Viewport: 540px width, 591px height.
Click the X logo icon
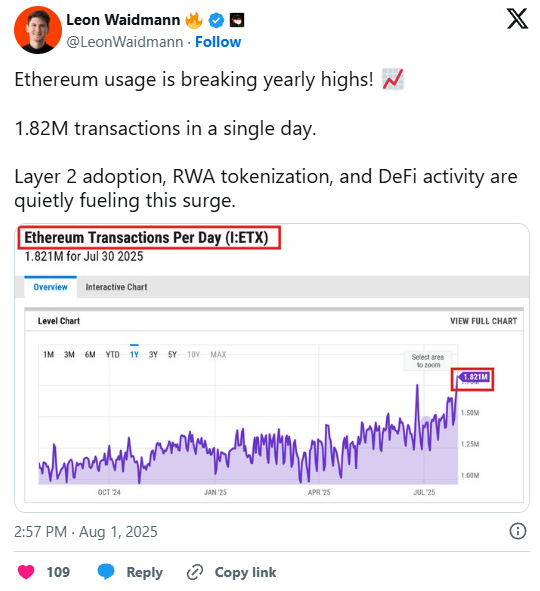(517, 19)
